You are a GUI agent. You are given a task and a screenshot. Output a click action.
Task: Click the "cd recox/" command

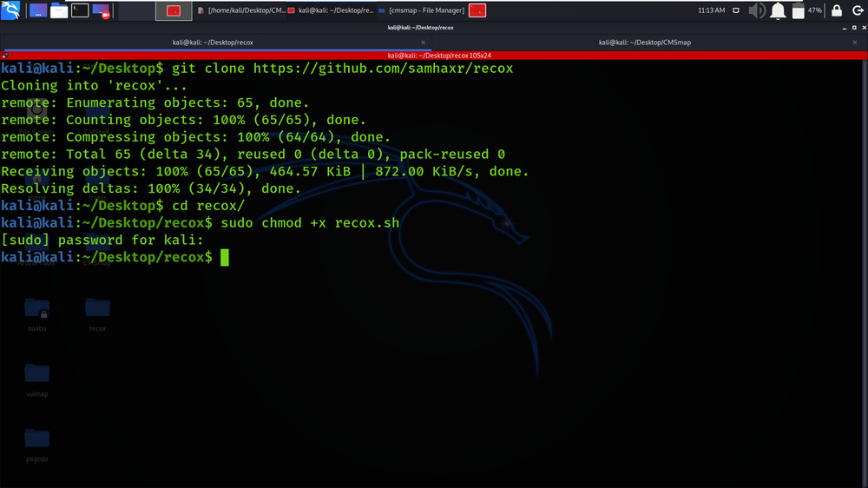coord(208,206)
